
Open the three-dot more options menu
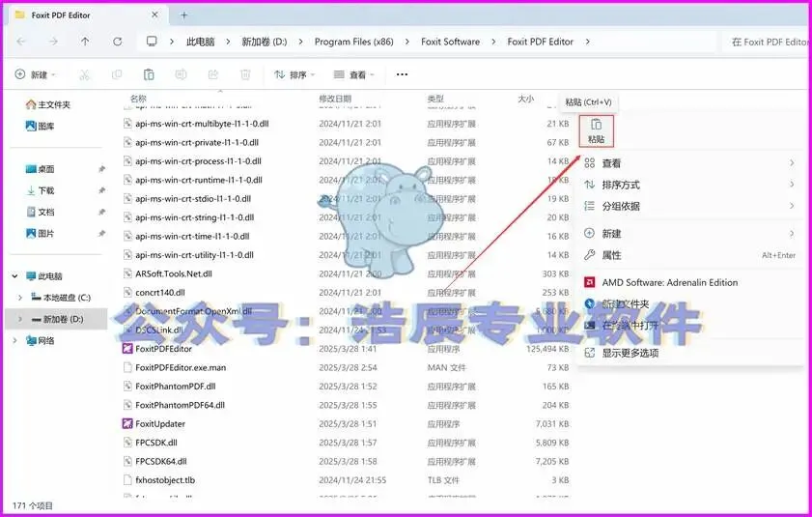pyautogui.click(x=402, y=74)
